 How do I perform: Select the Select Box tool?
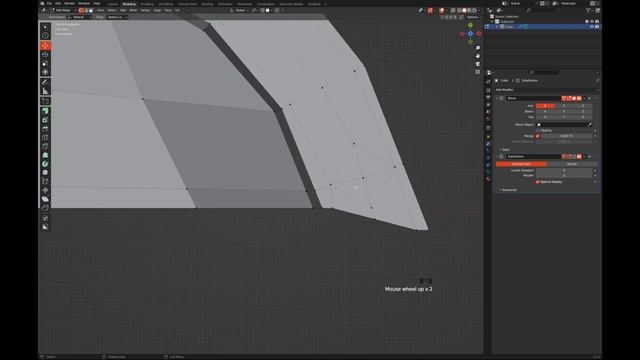[45, 27]
